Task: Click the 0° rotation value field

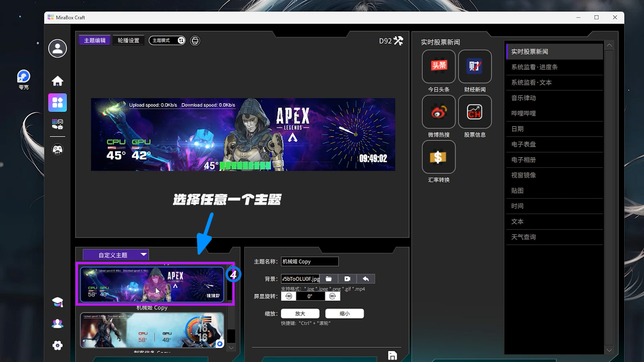Action: tap(310, 296)
